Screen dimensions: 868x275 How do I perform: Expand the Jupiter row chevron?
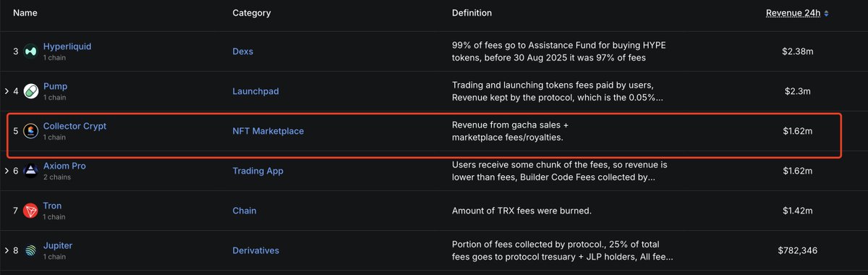click(7, 250)
